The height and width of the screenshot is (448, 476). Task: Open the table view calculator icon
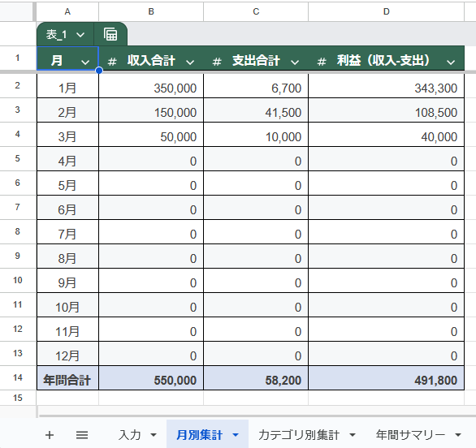[110, 34]
